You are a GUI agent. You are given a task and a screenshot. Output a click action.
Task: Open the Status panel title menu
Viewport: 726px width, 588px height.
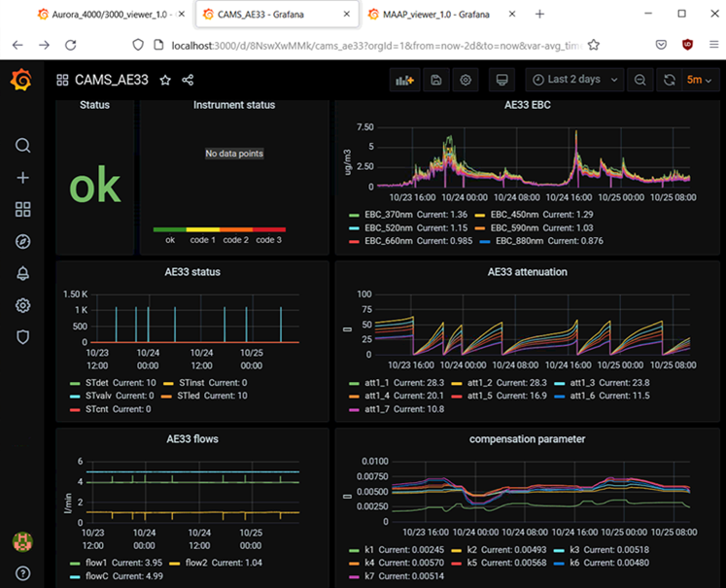click(x=94, y=105)
